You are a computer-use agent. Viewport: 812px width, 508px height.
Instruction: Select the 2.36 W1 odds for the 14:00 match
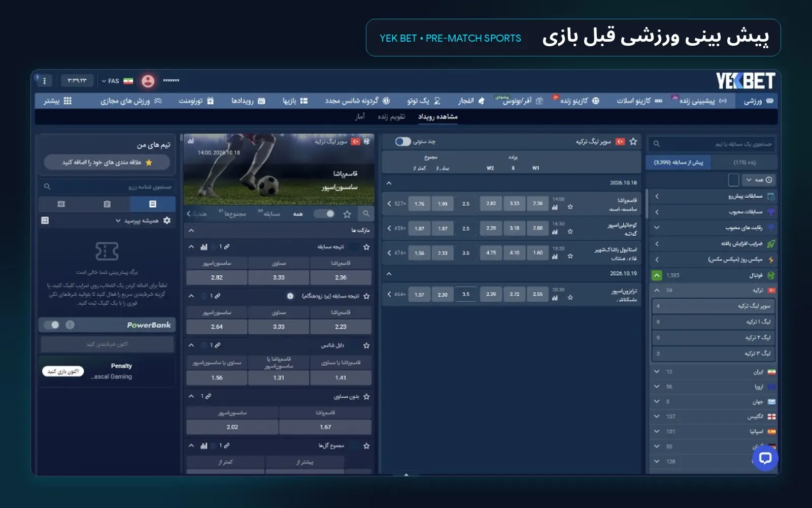[x=537, y=204]
